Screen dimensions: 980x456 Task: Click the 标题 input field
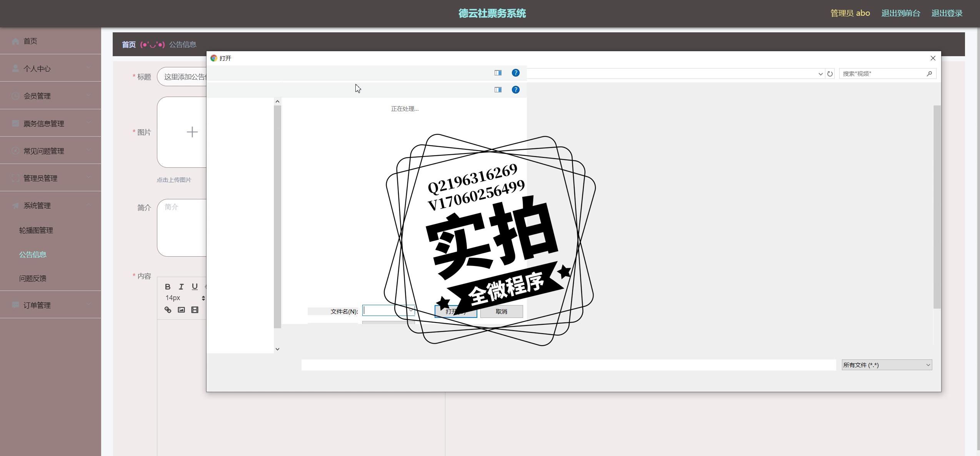(182, 77)
